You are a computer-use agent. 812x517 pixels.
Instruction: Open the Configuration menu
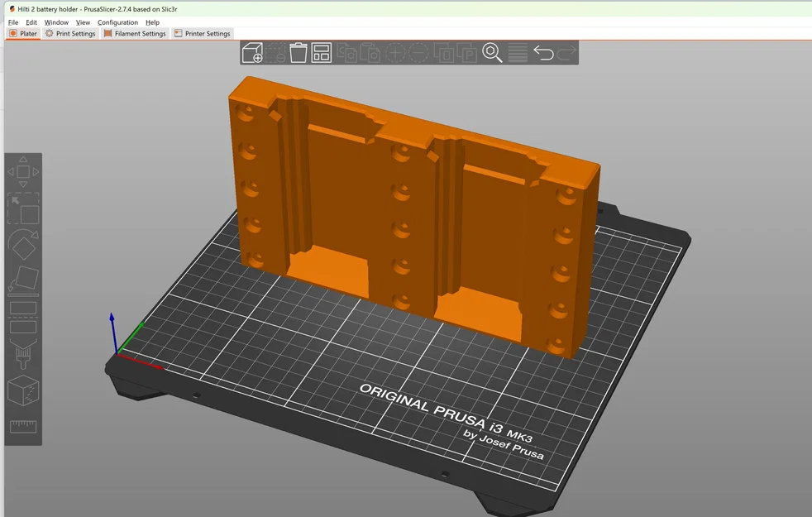click(117, 22)
